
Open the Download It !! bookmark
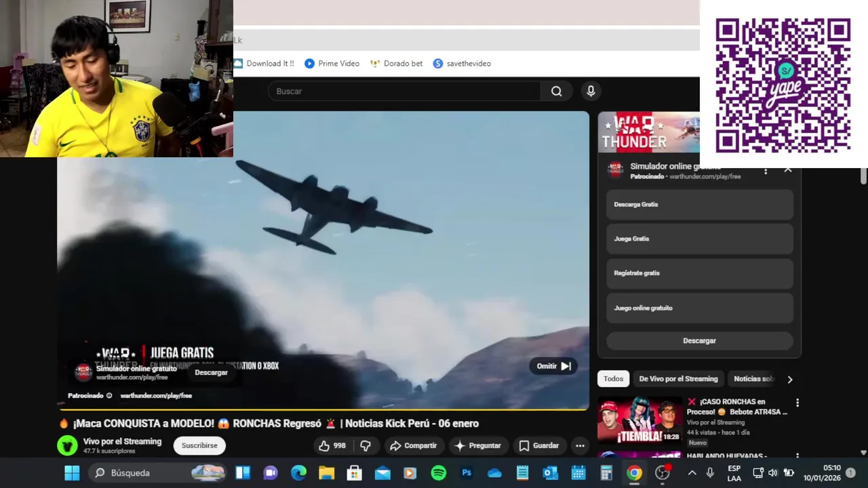pos(264,64)
